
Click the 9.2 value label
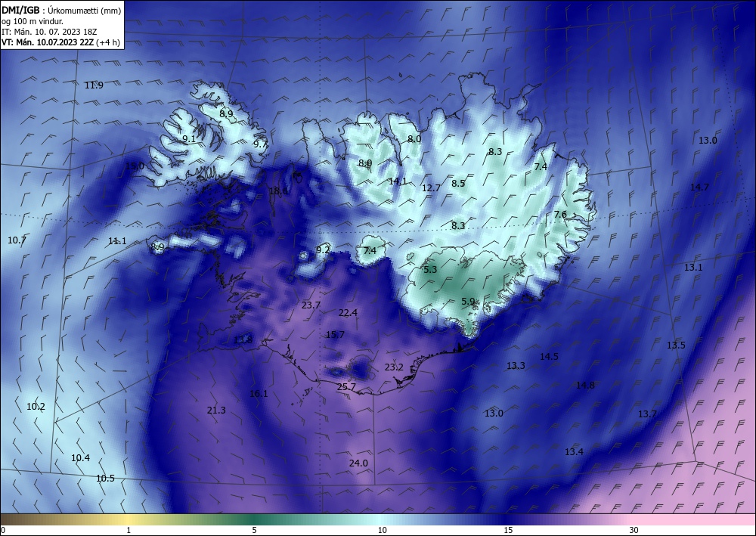point(323,249)
